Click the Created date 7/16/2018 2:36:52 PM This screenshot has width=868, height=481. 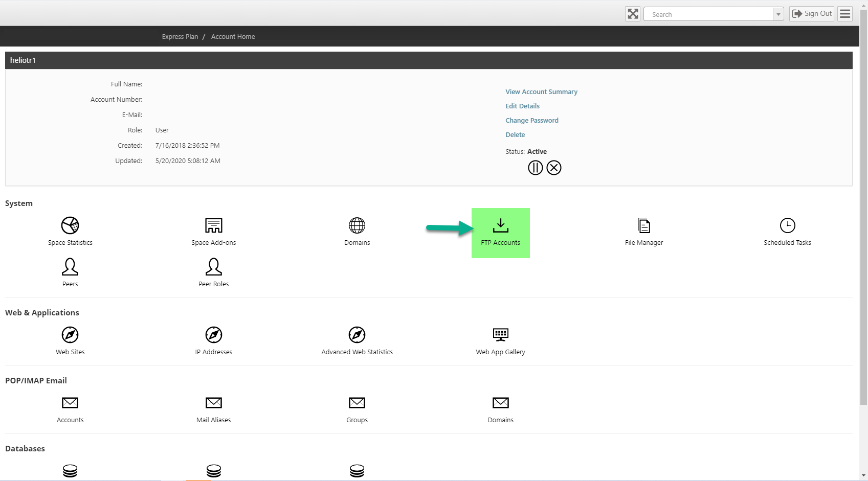[x=187, y=146]
